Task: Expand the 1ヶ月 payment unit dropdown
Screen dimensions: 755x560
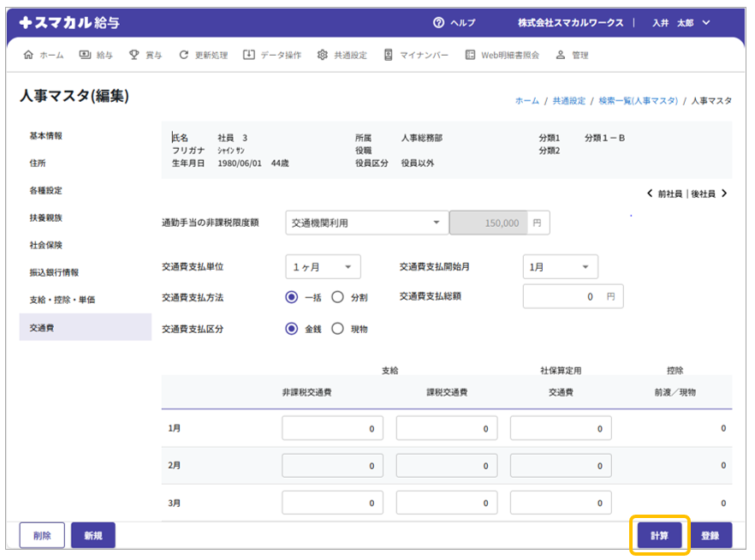Action: (x=323, y=267)
